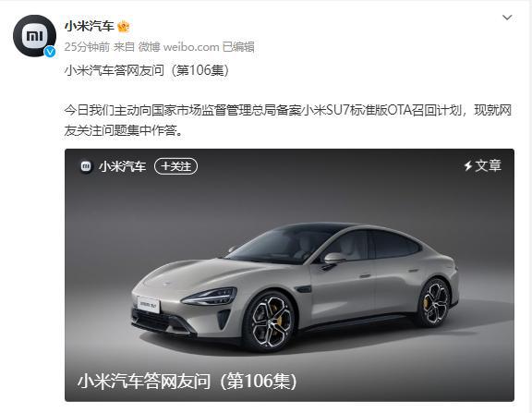Click the gold crown membership badge
This screenshot has height=413, width=532.
tap(124, 26)
